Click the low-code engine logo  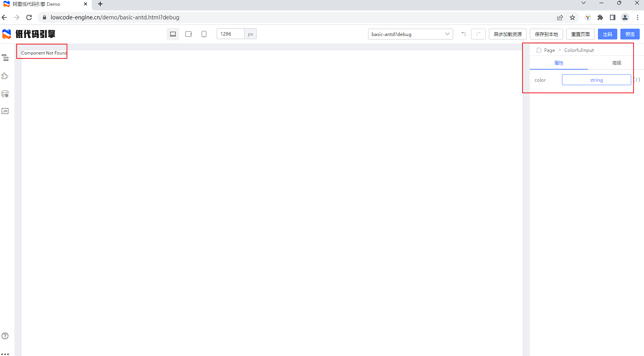(x=29, y=34)
